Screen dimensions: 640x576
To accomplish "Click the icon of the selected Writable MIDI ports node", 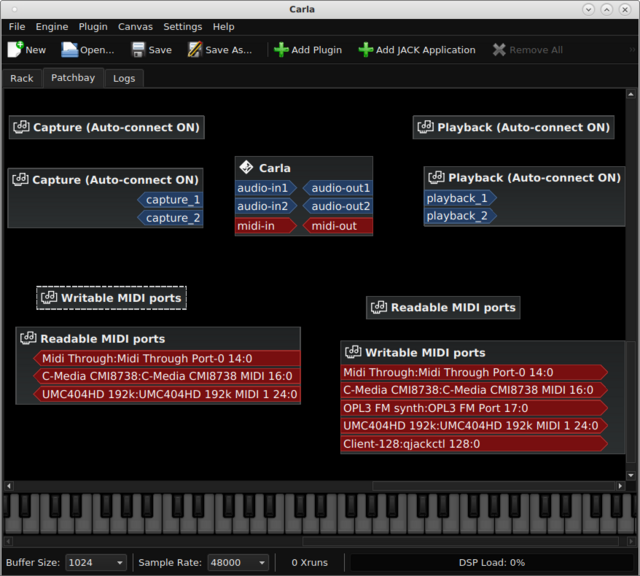I will [49, 297].
